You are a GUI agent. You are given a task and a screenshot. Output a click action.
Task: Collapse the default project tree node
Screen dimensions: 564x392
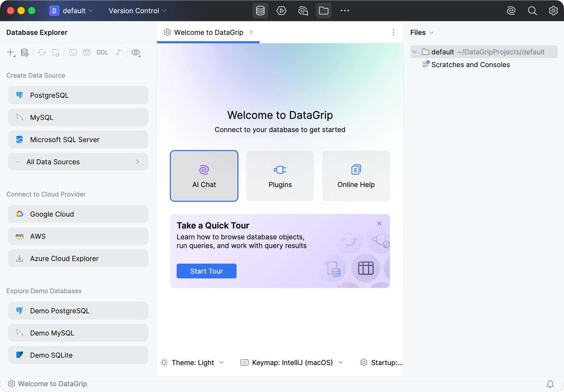[415, 52]
